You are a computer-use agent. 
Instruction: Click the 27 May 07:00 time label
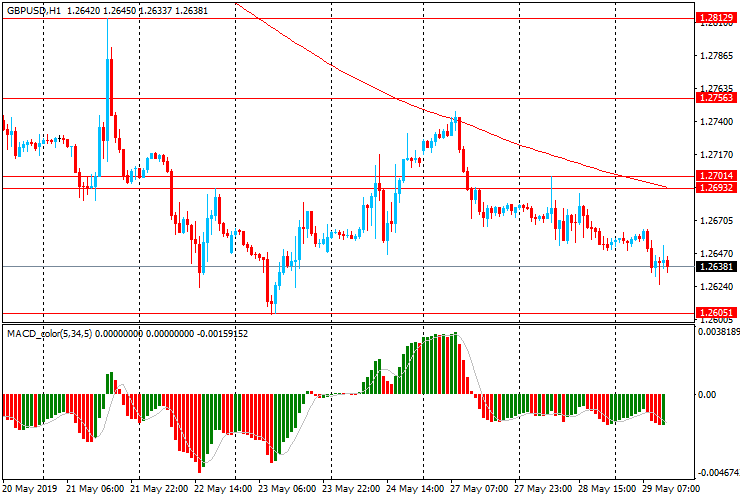click(x=479, y=488)
